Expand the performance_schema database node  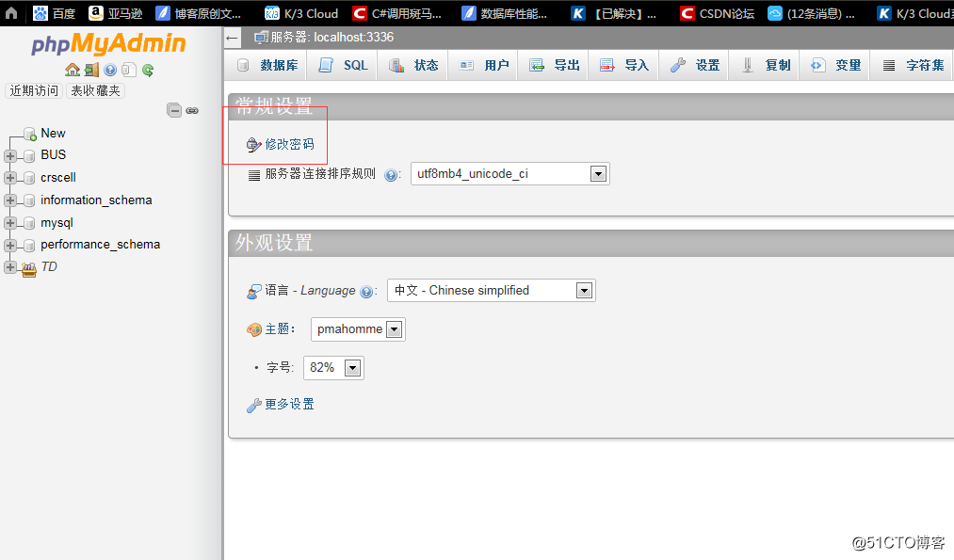click(x=9, y=245)
